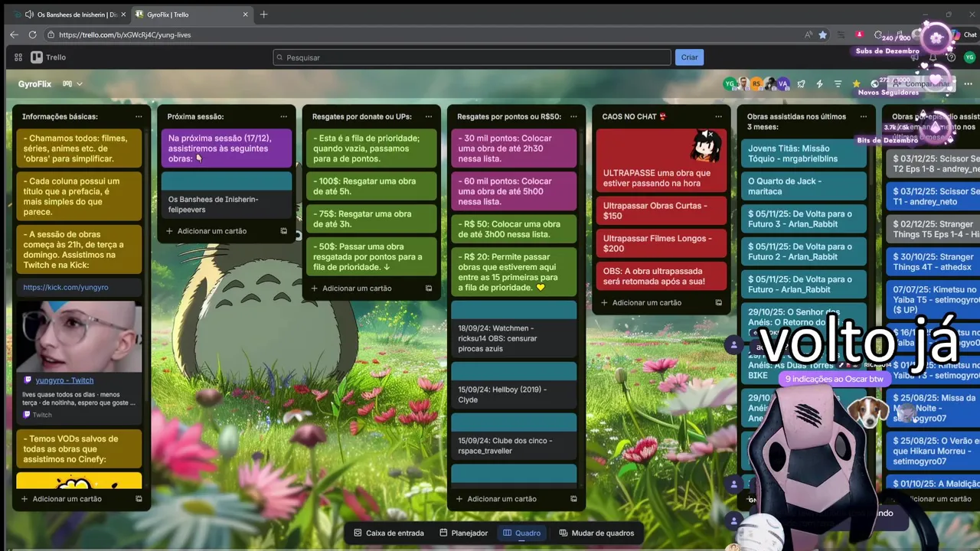Viewport: 980px width, 551px height.
Task: Toggle the yellow star on GyroFlix board
Action: tap(856, 84)
